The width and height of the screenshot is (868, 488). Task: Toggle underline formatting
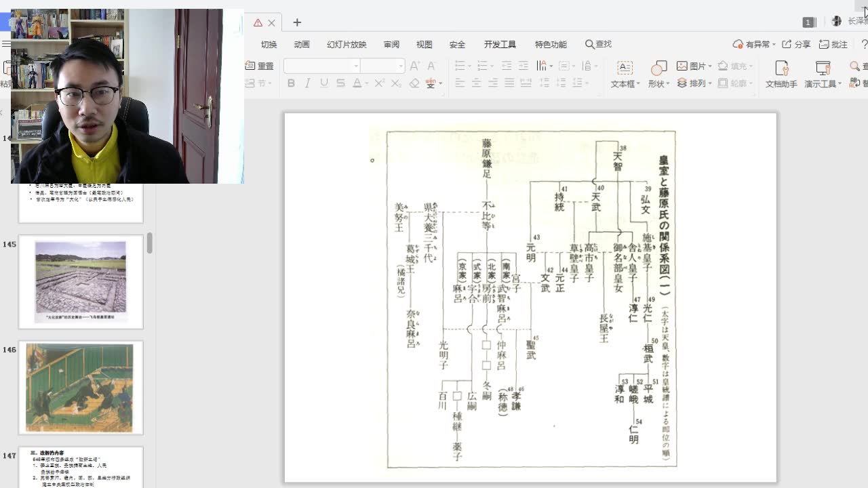click(x=324, y=83)
